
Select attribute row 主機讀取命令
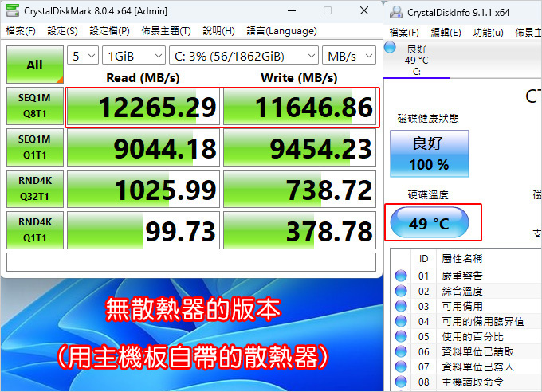pyautogui.click(x=466, y=382)
